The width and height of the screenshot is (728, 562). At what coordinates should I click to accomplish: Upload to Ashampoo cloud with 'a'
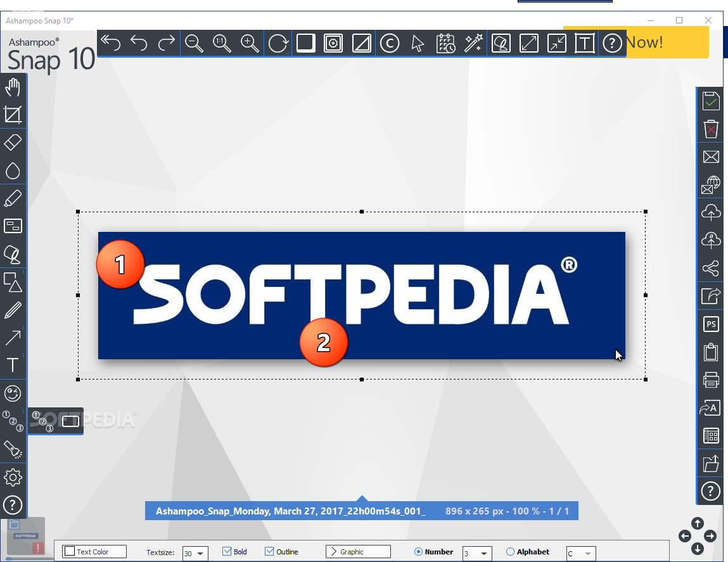tap(711, 240)
